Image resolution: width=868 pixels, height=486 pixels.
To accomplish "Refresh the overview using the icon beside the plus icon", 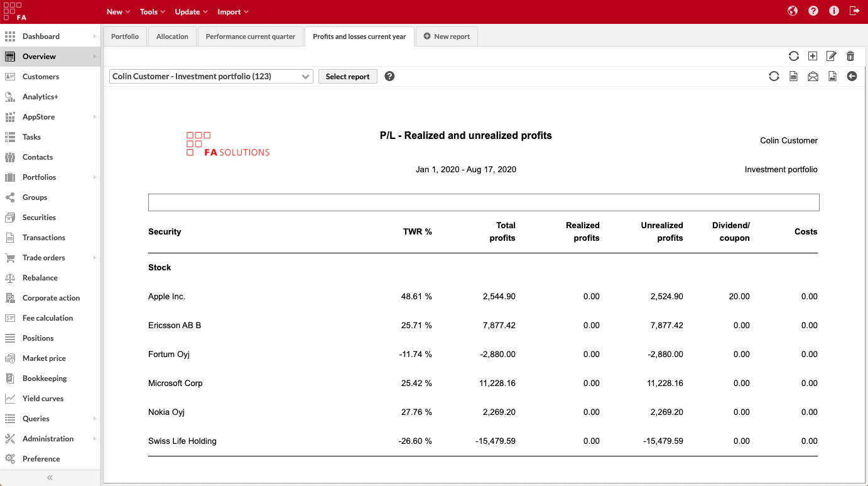I will (x=794, y=56).
